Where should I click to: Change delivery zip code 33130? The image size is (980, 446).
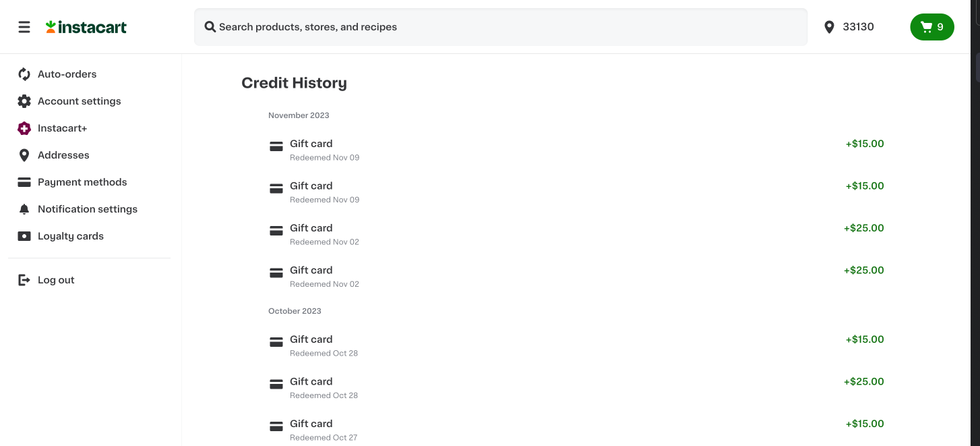click(849, 27)
